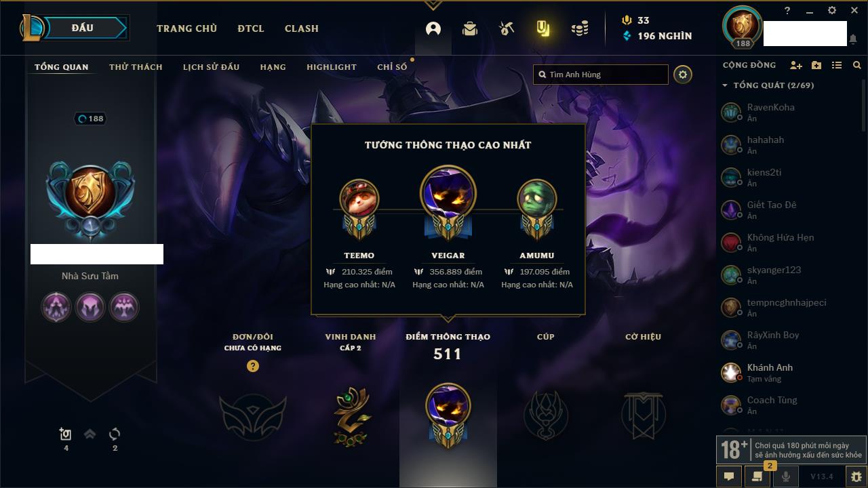Open the champion search settings gear
The height and width of the screenshot is (488, 868).
[683, 75]
